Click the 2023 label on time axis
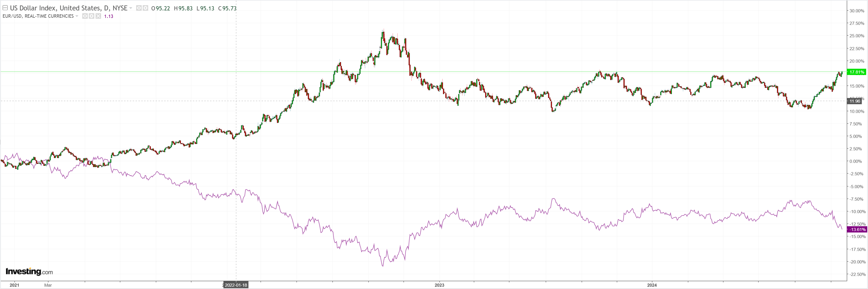 pyautogui.click(x=439, y=285)
